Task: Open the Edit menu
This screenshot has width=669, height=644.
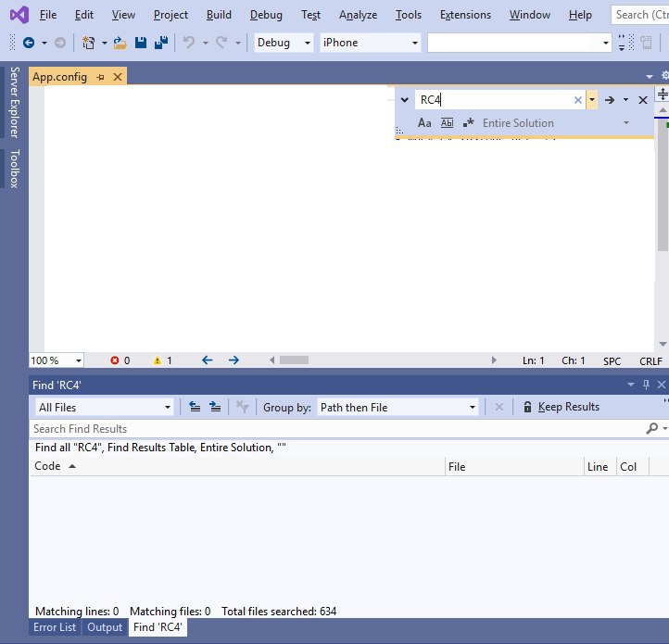Action: pyautogui.click(x=84, y=15)
